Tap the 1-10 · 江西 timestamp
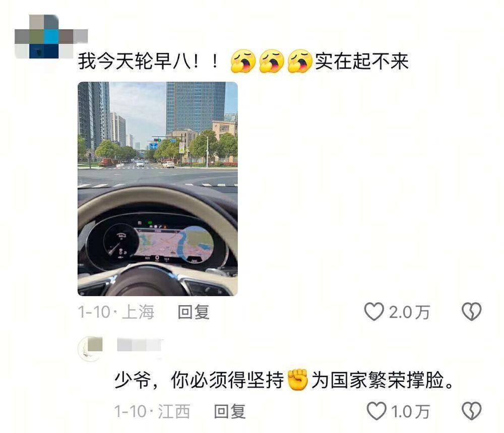 tap(152, 411)
